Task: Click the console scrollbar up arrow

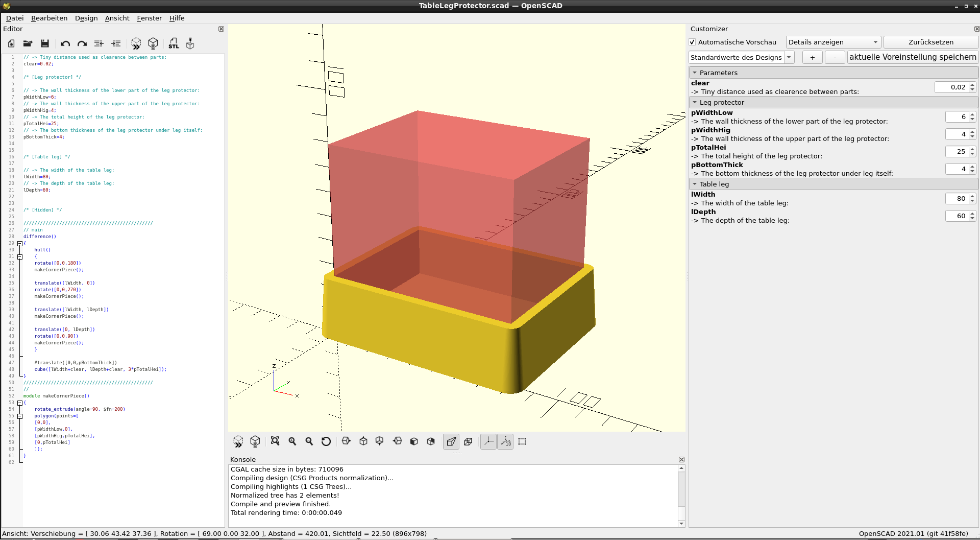Action: [x=681, y=468]
